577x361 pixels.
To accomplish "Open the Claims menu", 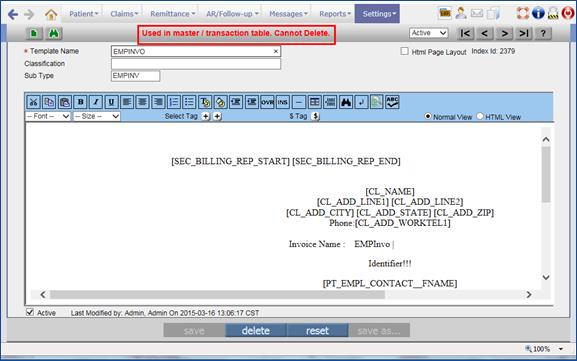I will tap(124, 14).
